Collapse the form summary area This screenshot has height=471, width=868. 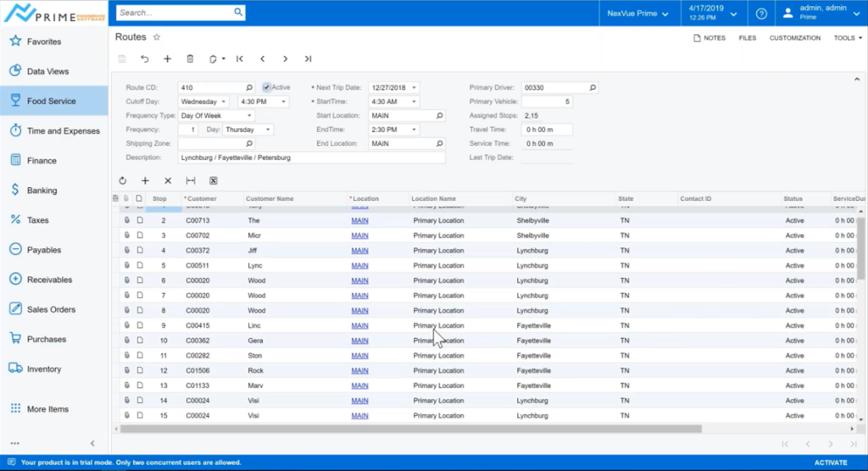coord(857,80)
